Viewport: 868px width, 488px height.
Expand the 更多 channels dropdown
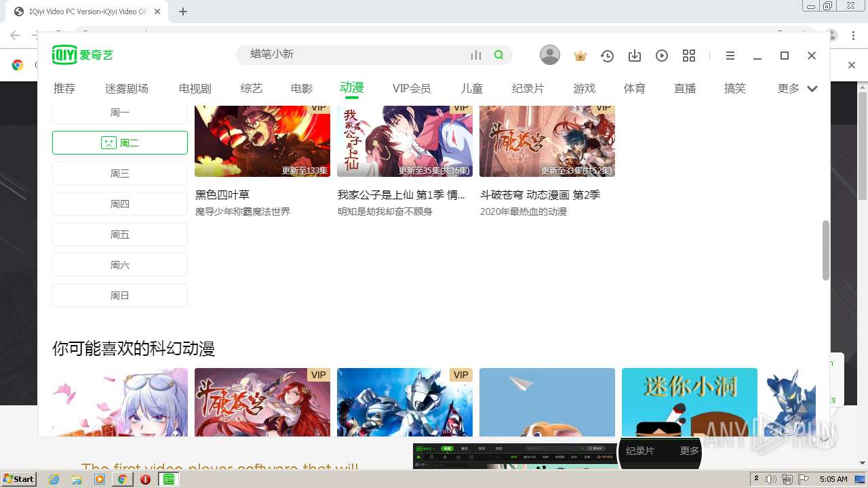pos(797,89)
